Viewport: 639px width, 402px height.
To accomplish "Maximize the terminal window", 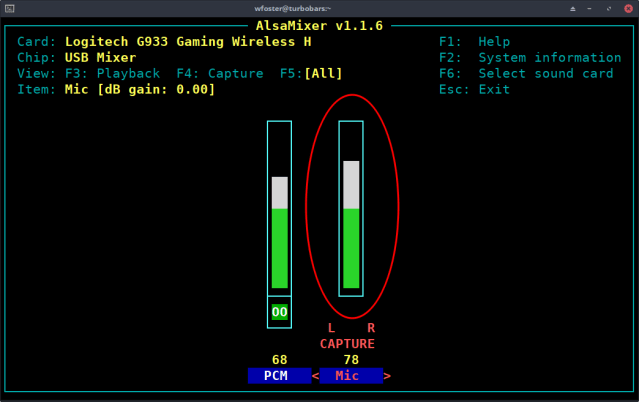I will coord(608,8).
